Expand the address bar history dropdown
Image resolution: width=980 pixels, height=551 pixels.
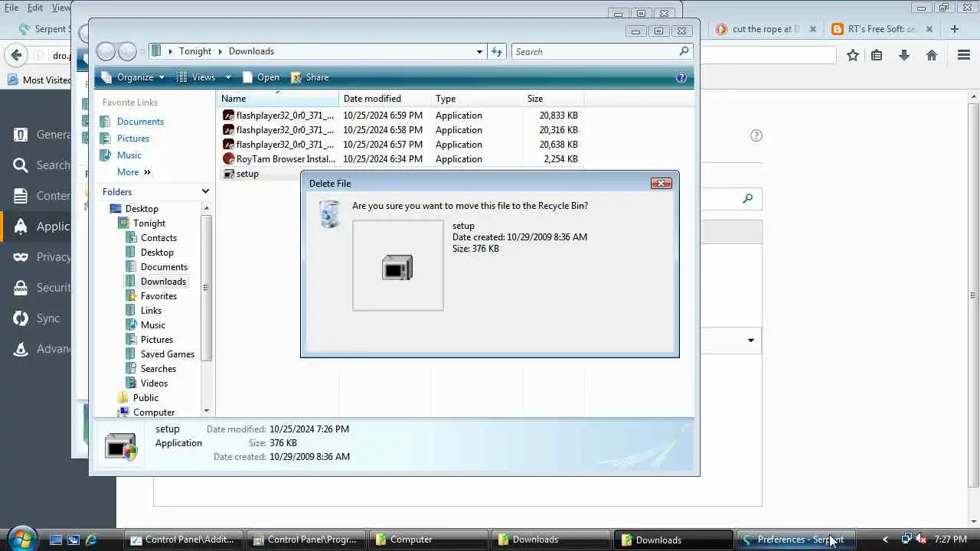480,51
